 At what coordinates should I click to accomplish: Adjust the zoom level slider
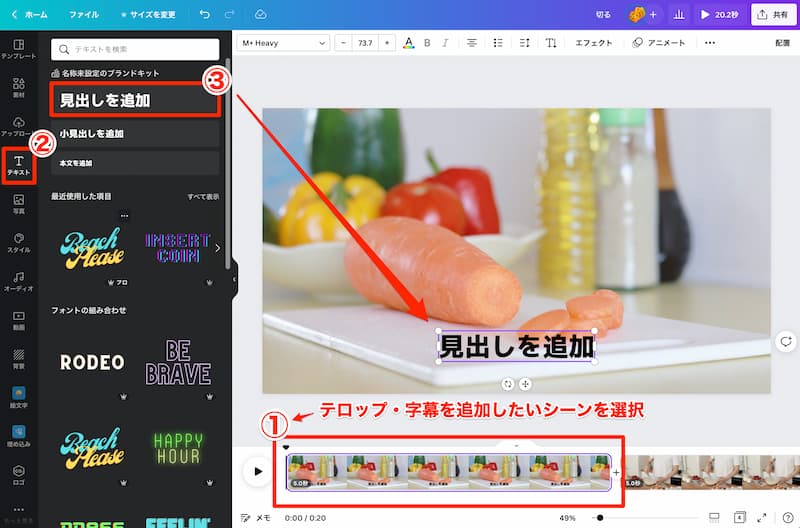600,517
